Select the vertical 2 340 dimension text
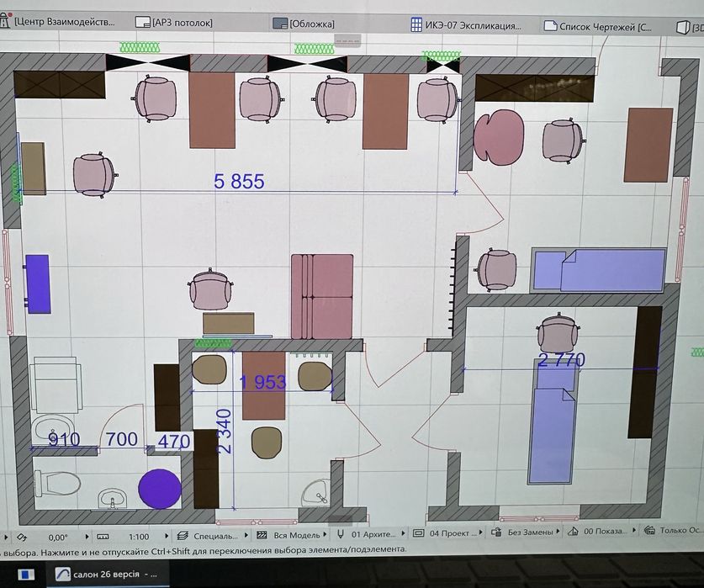This screenshot has height=588, width=704. 224,432
